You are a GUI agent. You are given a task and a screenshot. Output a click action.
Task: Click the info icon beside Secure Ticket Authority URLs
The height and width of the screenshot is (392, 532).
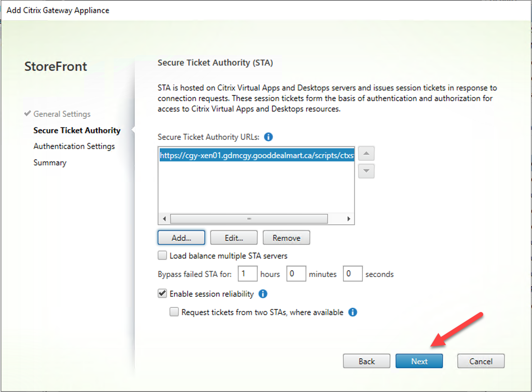[x=268, y=137]
